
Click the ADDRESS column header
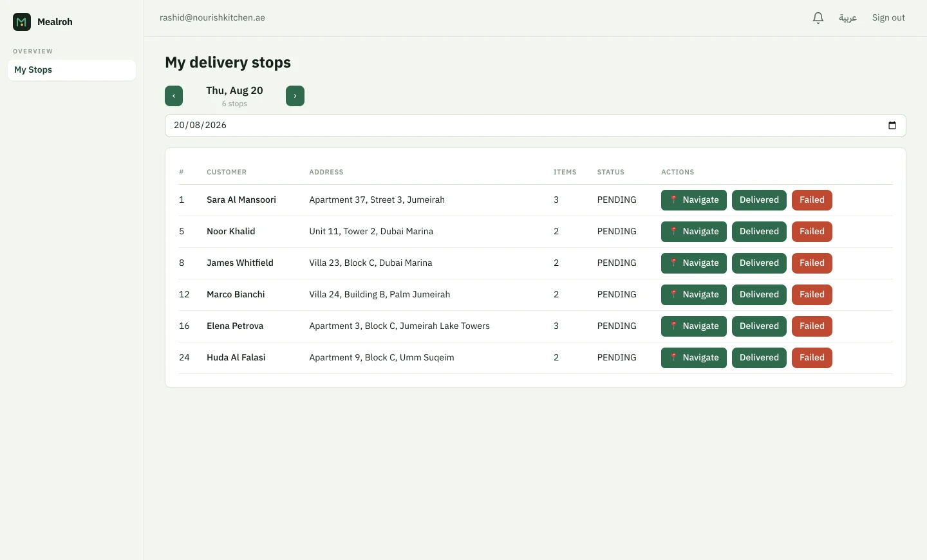[326, 173]
